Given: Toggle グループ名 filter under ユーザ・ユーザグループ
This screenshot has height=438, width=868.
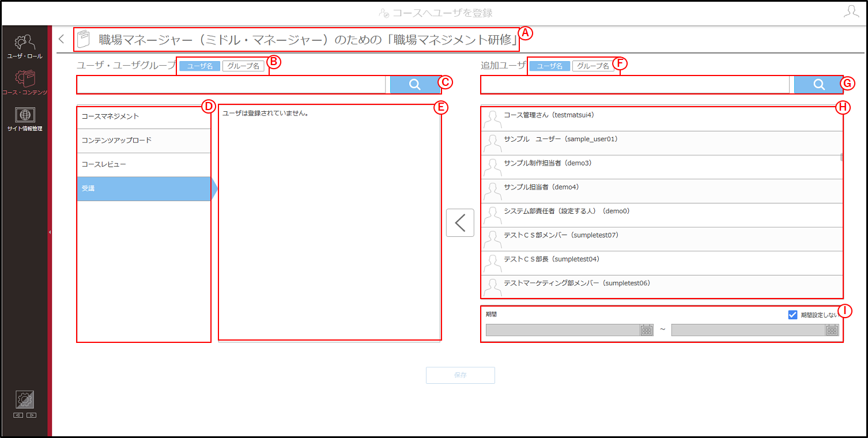Looking at the screenshot, I should pyautogui.click(x=243, y=66).
